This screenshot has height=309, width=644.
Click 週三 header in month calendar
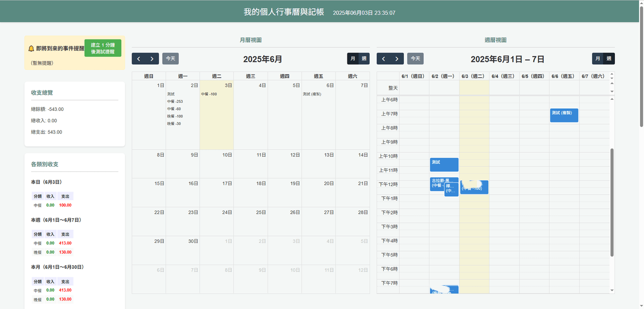click(251, 76)
